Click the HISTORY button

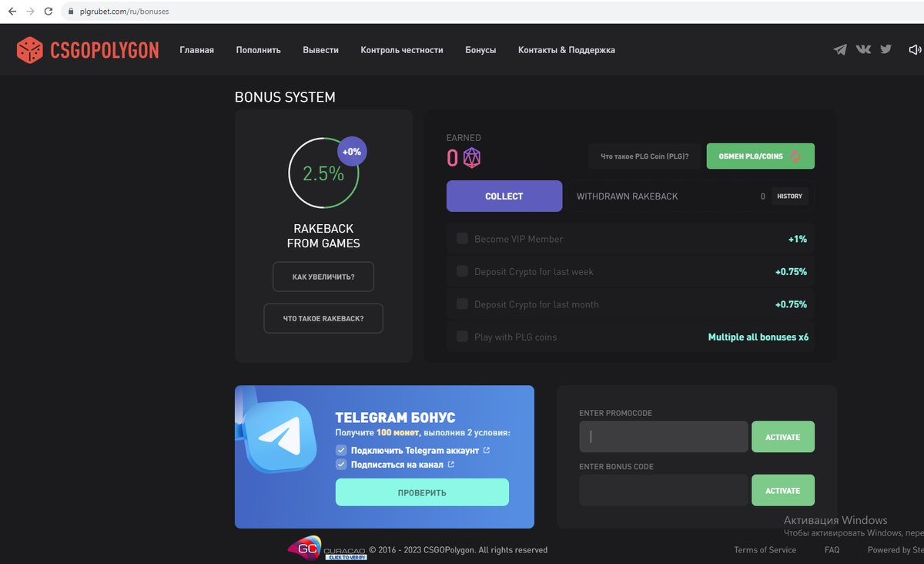coord(789,196)
